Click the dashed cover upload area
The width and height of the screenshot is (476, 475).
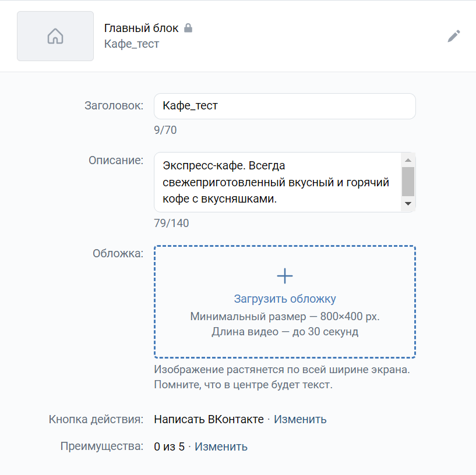tap(285, 302)
